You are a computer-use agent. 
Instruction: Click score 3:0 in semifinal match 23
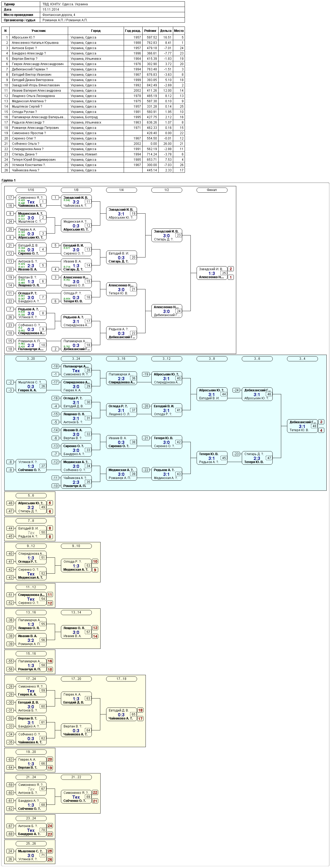166,236
